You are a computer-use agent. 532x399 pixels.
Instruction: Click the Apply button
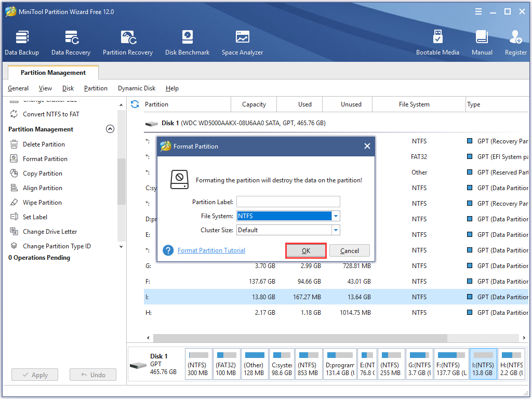coord(35,375)
